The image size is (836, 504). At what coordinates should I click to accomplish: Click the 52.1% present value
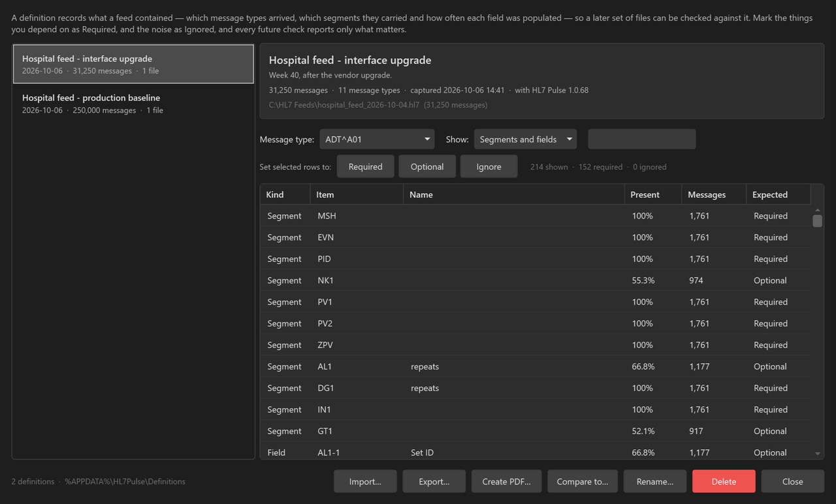click(x=643, y=431)
